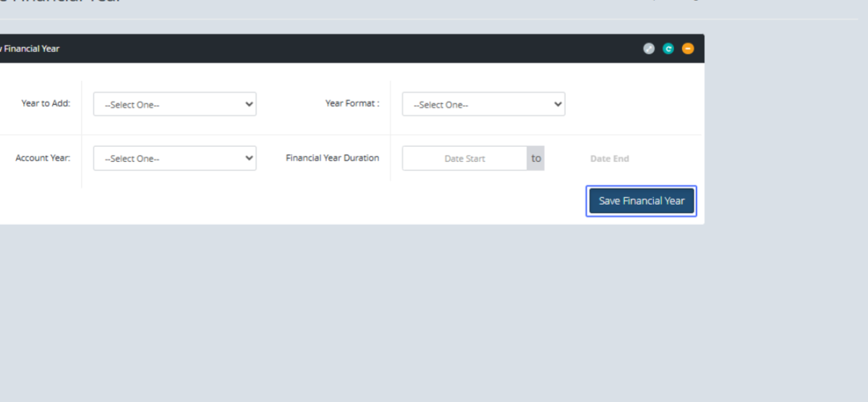Screen dimensions: 868x402
Task: Collapse panel with the orange minus icon
Action: coord(688,48)
